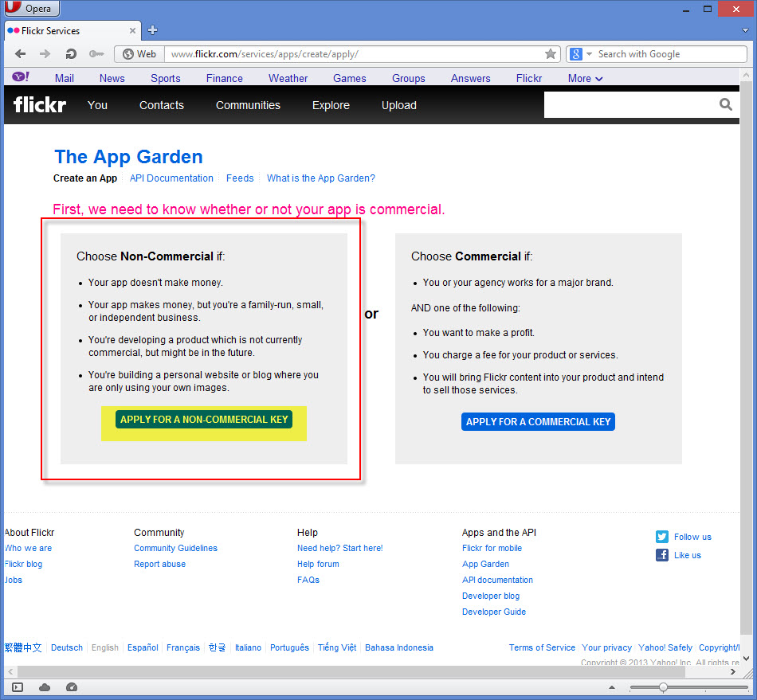The height and width of the screenshot is (700, 757).
Task: Focus the Search with Google field
Action: [x=671, y=54]
